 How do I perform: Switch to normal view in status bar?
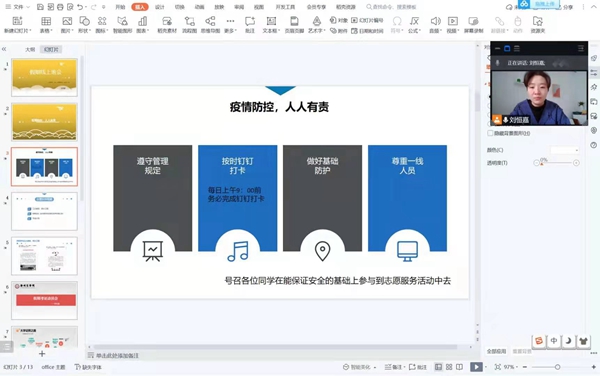tap(439, 367)
